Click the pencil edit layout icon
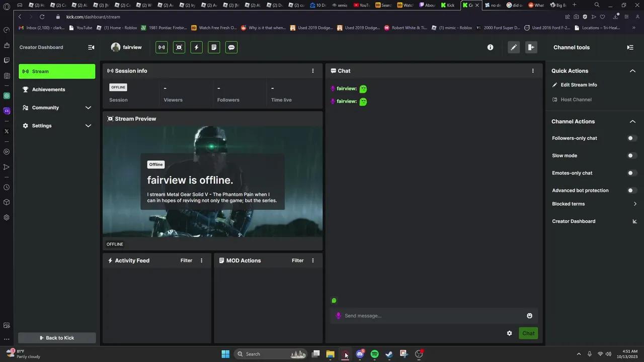 pyautogui.click(x=514, y=47)
